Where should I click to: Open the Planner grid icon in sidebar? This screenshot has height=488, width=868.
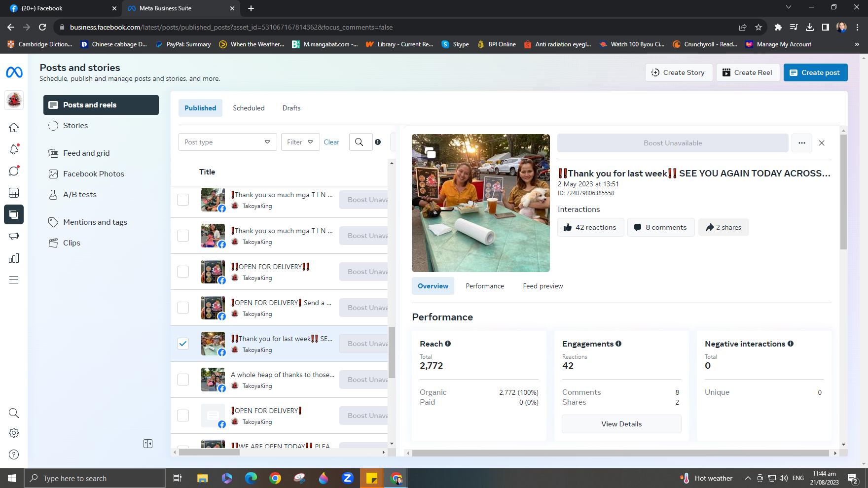pos(14,193)
